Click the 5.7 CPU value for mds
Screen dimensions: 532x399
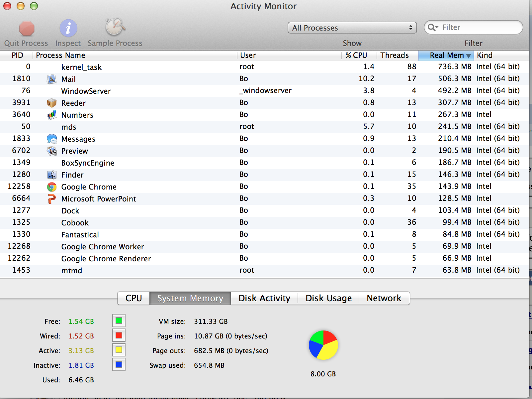[369, 126]
